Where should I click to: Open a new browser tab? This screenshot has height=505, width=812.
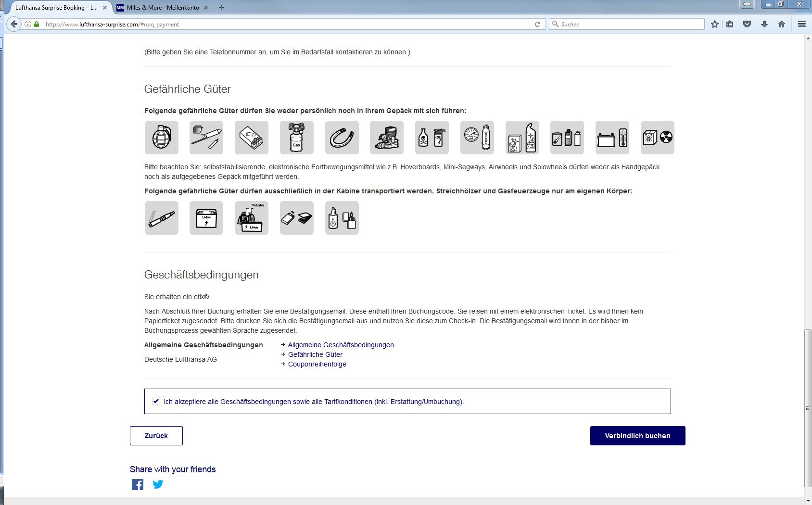pos(222,8)
